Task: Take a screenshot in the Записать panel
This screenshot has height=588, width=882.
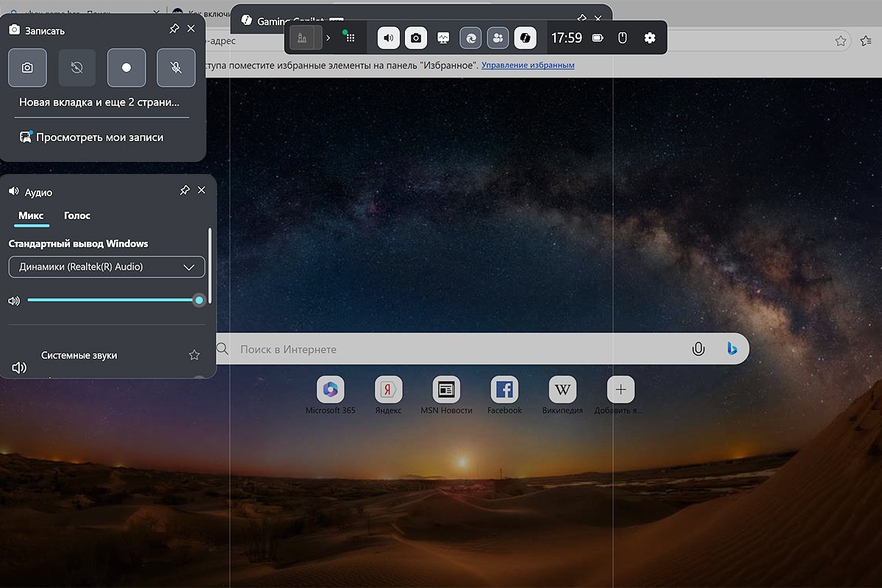Action: pos(27,68)
